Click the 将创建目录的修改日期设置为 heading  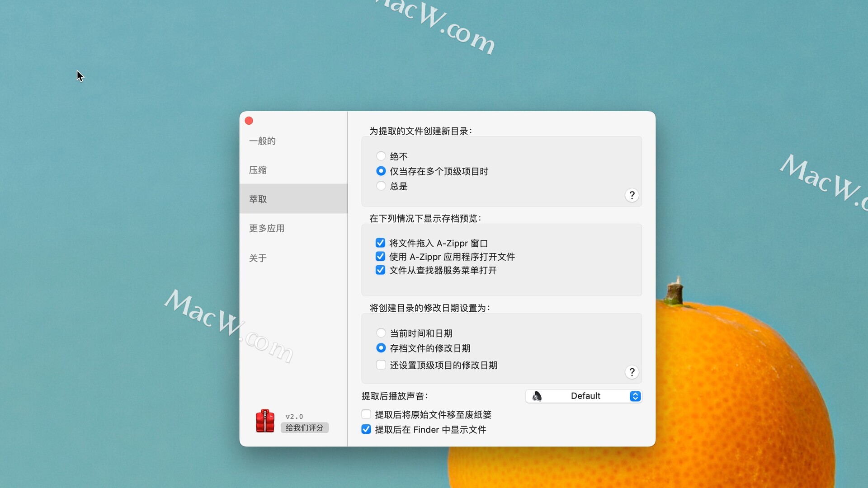429,308
